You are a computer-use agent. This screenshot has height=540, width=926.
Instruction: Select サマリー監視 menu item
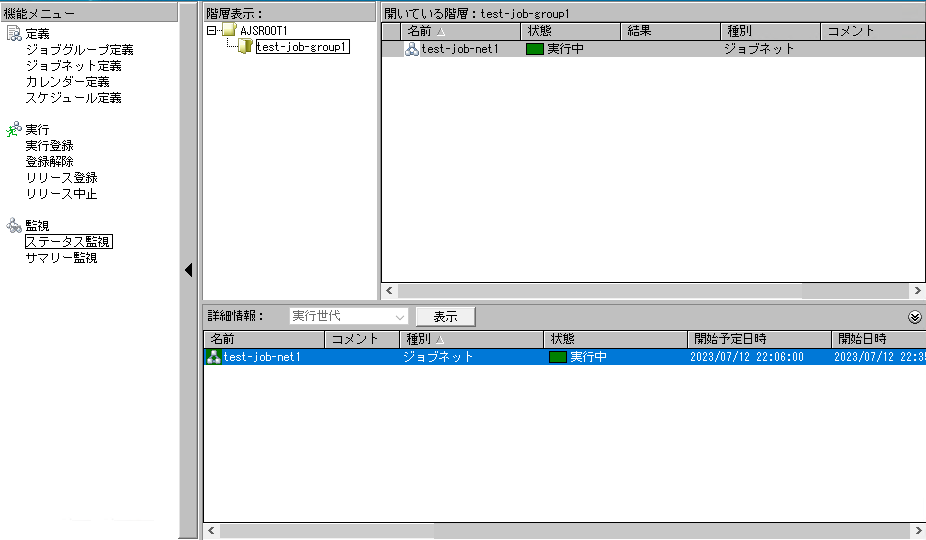(61, 258)
